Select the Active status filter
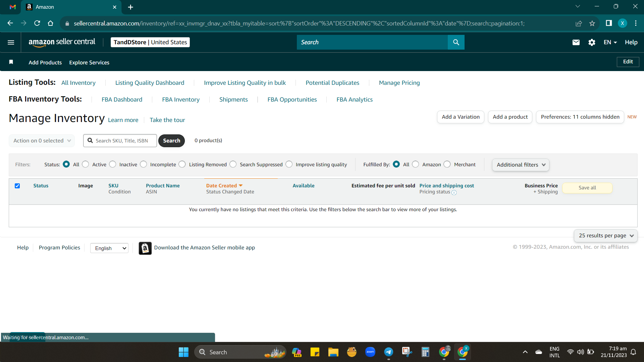This screenshot has width=644, height=362. pos(86,164)
